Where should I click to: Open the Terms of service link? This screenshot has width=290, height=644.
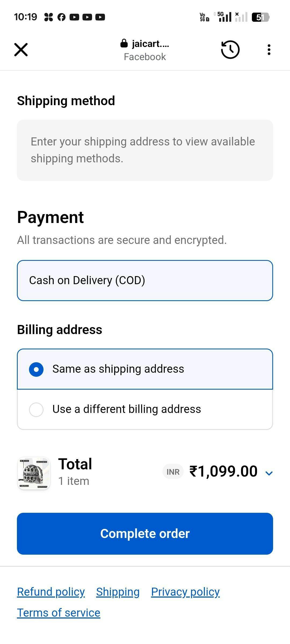[59, 613]
